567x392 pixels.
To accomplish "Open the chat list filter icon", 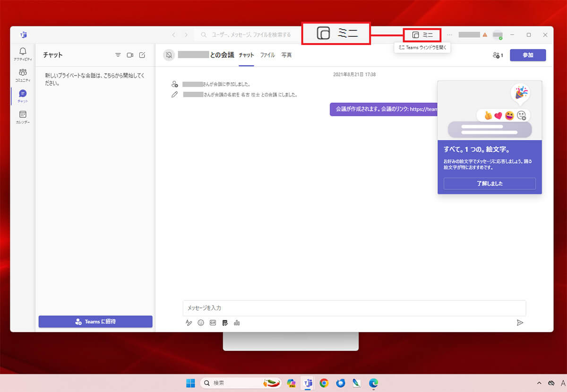I will coord(118,55).
